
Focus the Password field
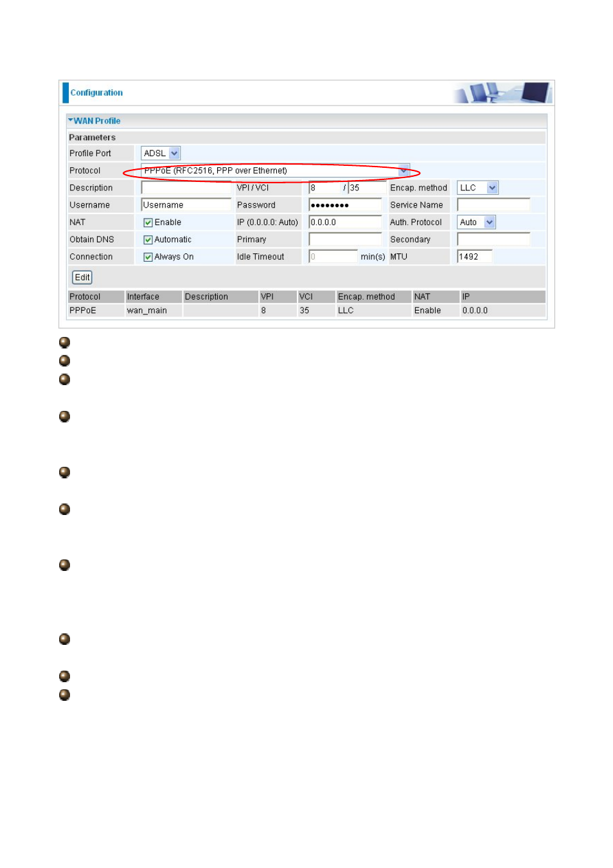pos(345,204)
